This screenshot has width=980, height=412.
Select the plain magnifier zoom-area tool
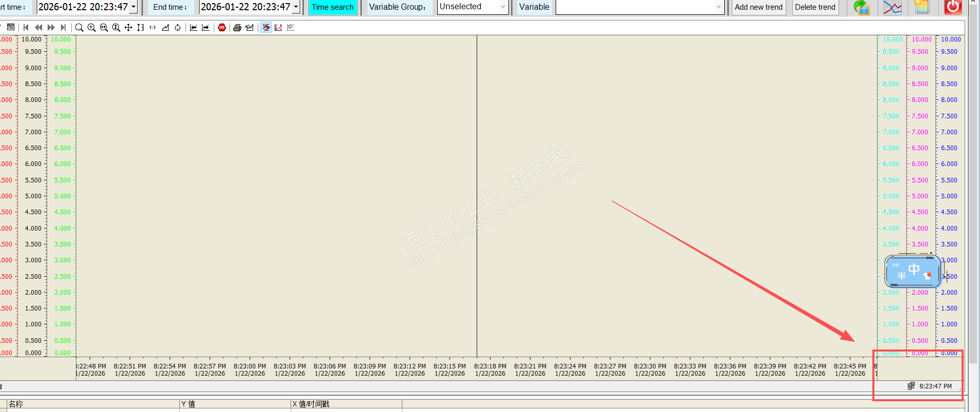(79, 27)
